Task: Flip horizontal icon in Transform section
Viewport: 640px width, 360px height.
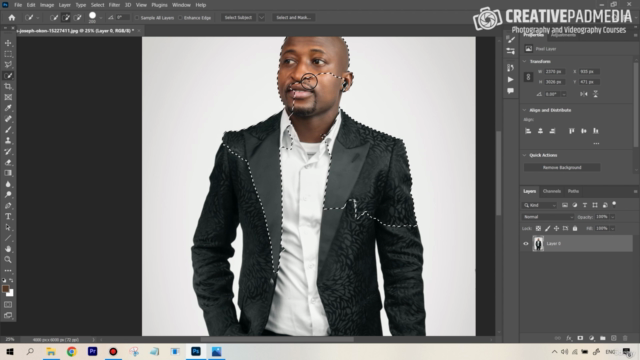Action: coord(584,94)
